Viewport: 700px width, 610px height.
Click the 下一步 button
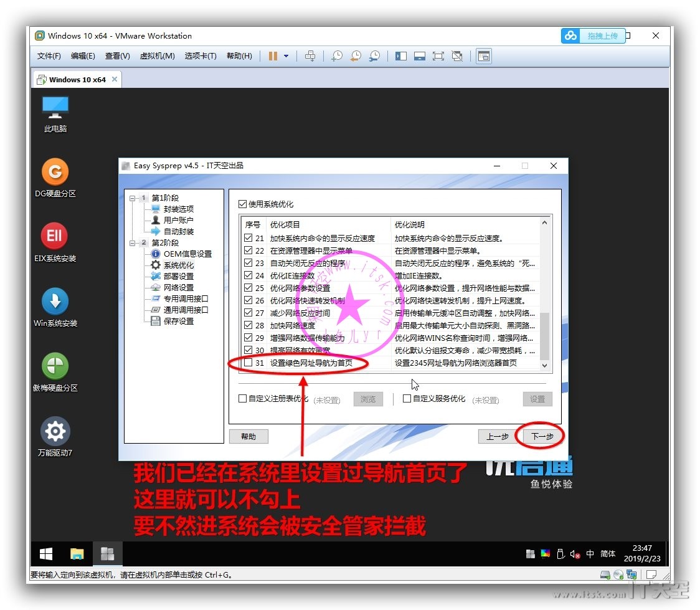542,436
